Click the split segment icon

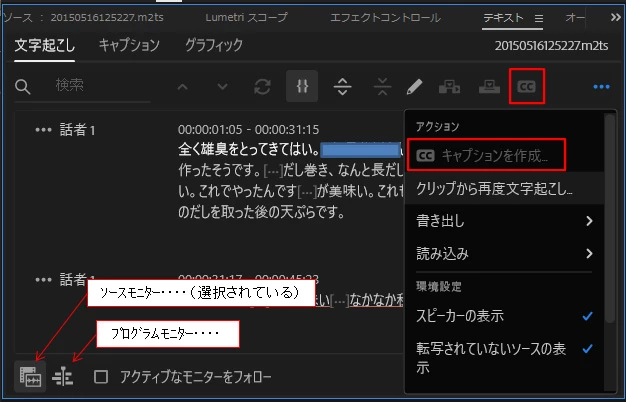pos(342,87)
